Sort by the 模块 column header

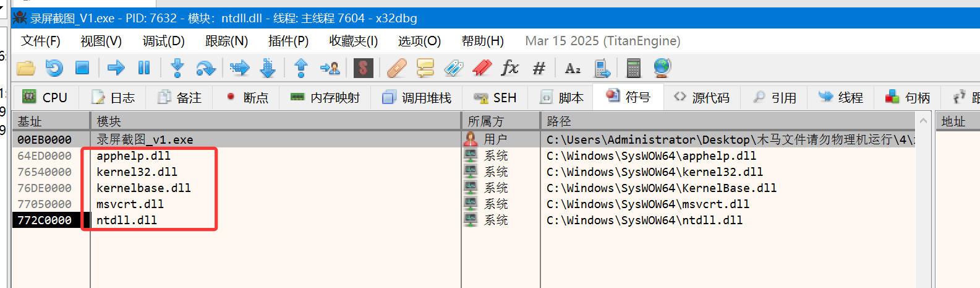(x=276, y=121)
